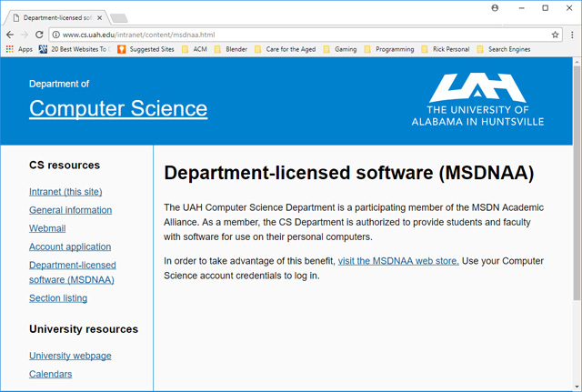This screenshot has width=582, height=392.
Task: Open the Apps shortcut in bookmarks bar
Action: coord(18,49)
